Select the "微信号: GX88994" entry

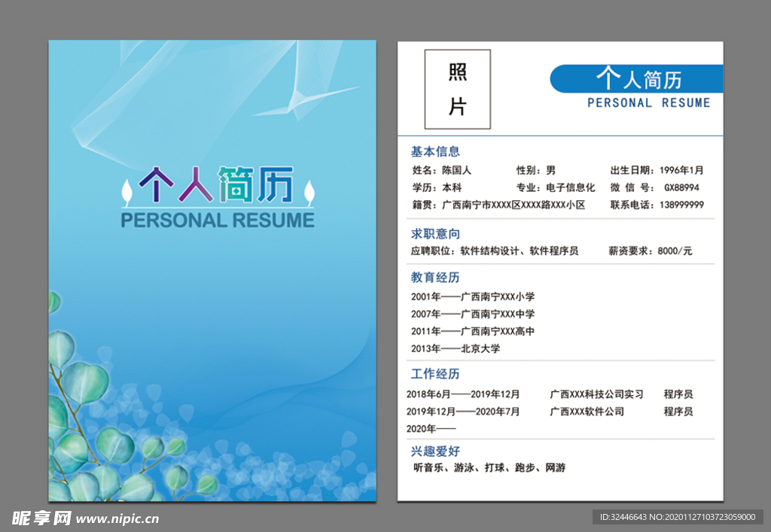click(654, 187)
